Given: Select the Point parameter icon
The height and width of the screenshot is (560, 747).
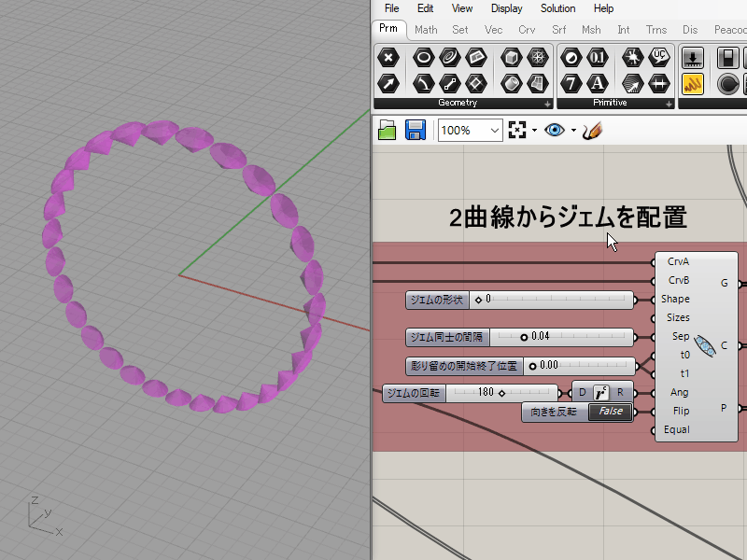Looking at the screenshot, I should point(388,58).
